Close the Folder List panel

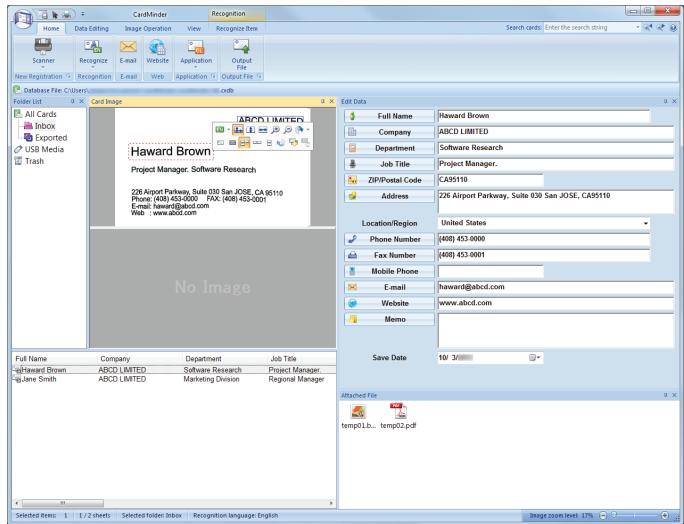click(81, 101)
